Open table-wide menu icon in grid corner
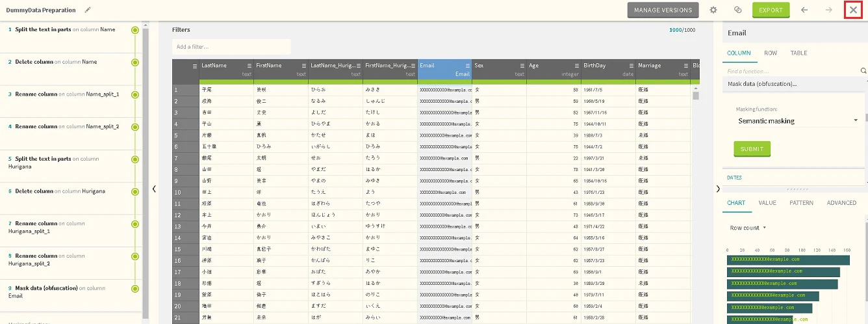This screenshot has height=324, width=868. (x=194, y=66)
